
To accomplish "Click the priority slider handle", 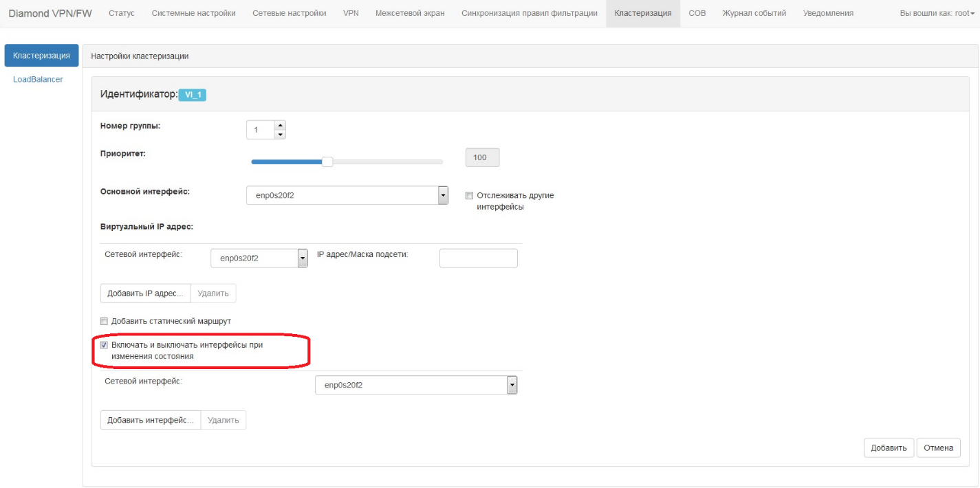I will pos(327,162).
